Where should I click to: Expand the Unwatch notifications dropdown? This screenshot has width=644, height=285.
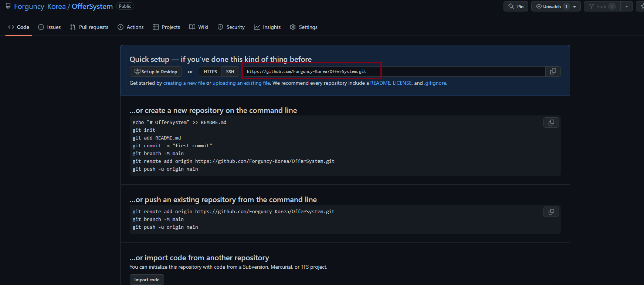coord(574,7)
